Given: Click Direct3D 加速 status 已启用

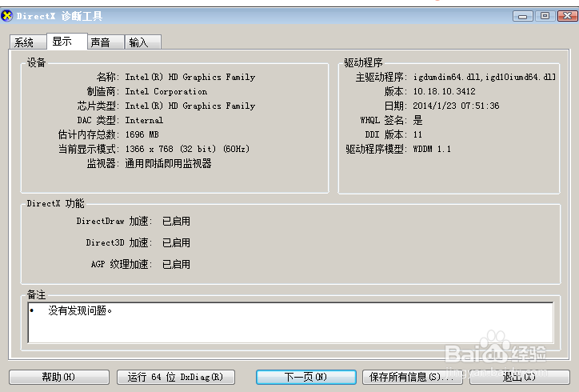Looking at the screenshot, I should pos(176,242).
